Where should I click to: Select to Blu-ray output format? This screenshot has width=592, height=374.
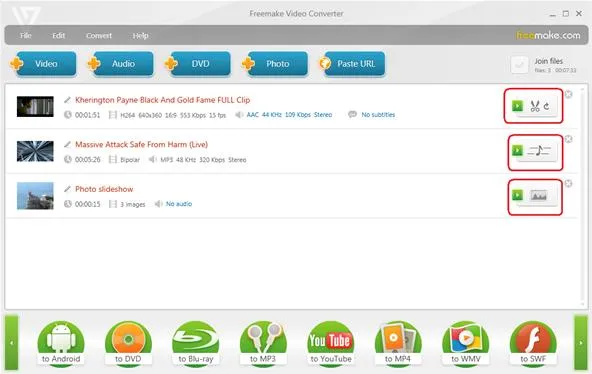[196, 344]
